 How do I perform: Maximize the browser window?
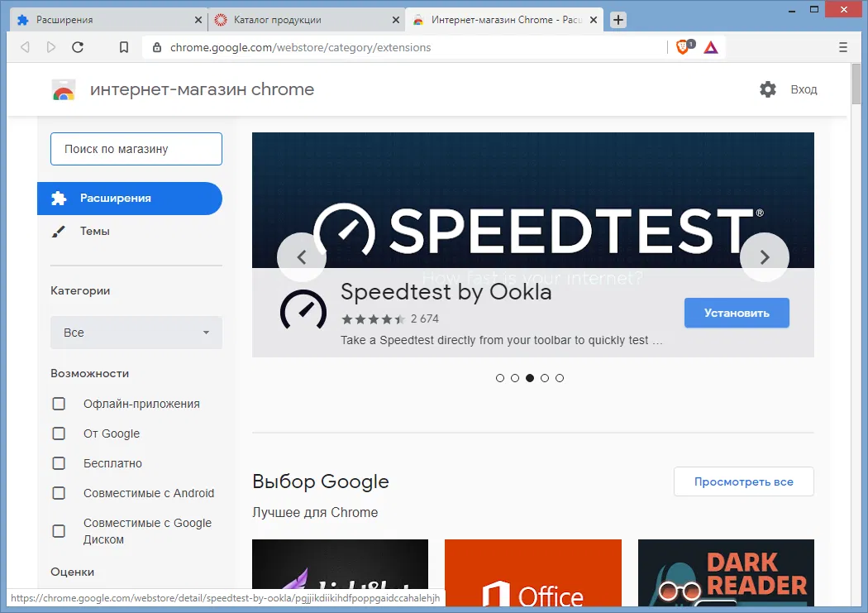[x=813, y=9]
